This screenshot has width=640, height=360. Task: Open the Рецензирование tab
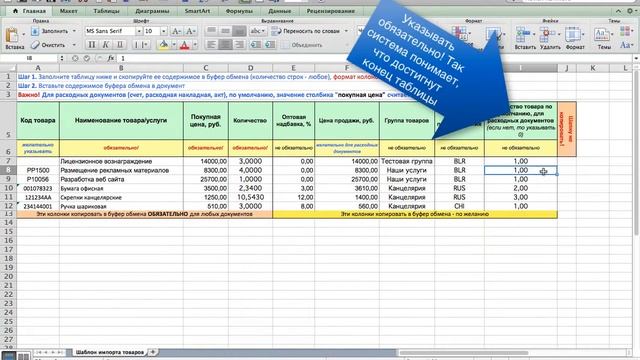[331, 11]
